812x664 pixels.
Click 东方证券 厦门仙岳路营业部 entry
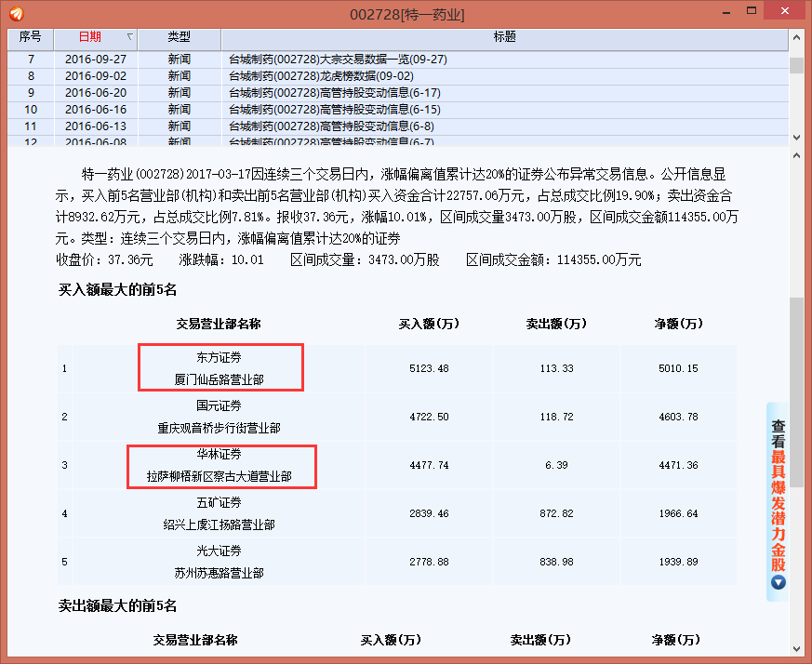220,368
